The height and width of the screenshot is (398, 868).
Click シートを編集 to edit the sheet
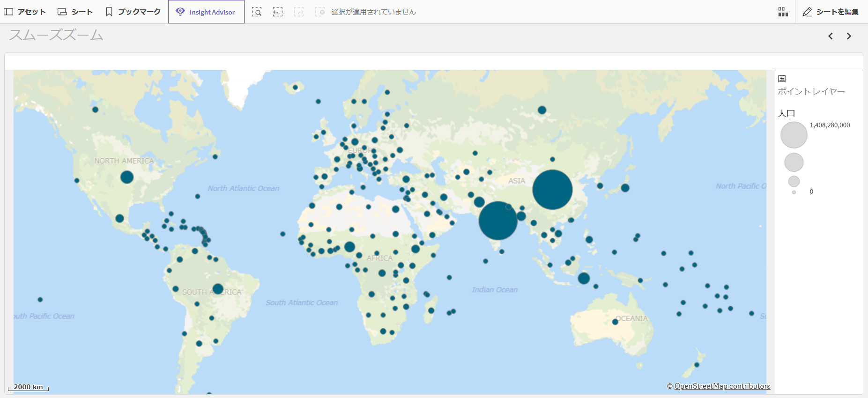(831, 12)
